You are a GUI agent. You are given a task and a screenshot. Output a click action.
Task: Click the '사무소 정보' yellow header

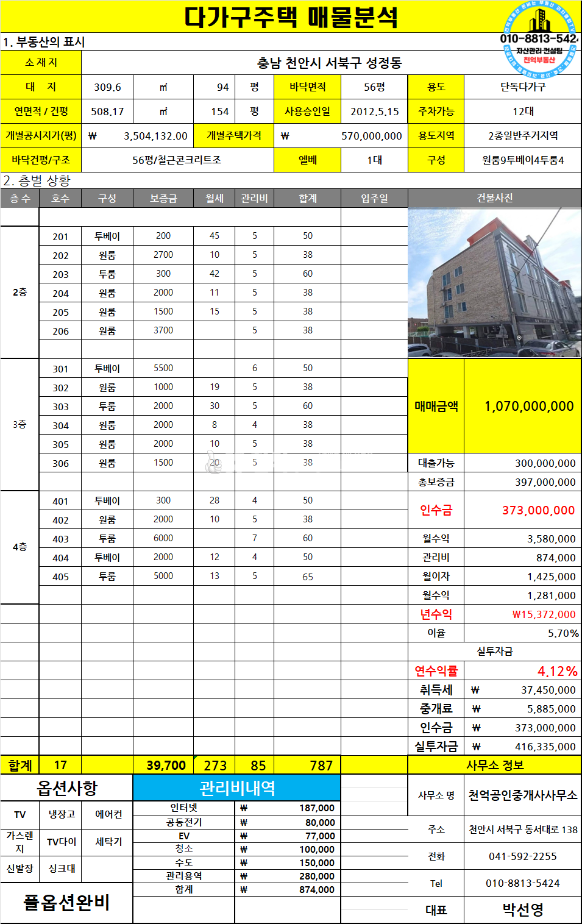point(494,765)
